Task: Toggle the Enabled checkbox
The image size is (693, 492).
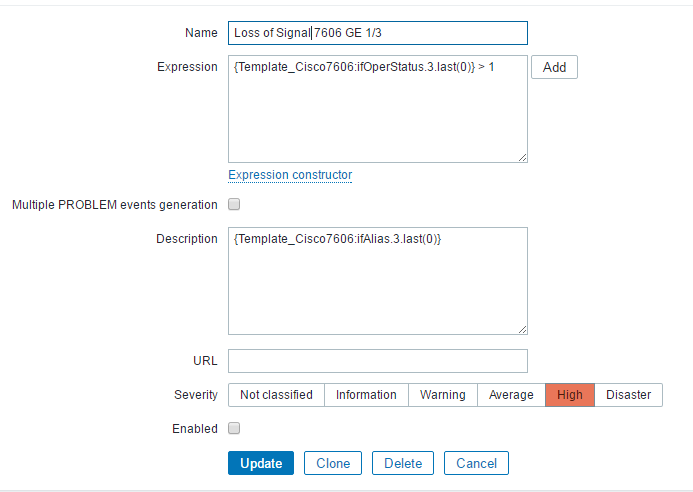Action: (x=234, y=429)
